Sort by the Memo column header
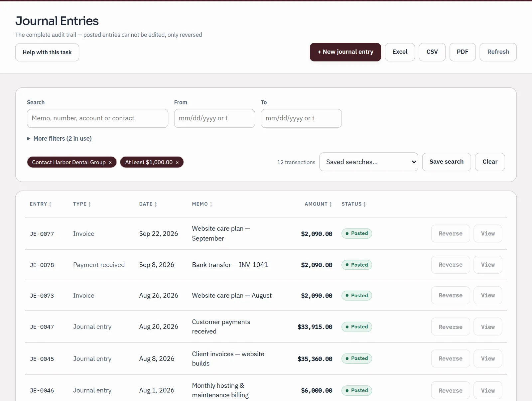 pos(202,204)
